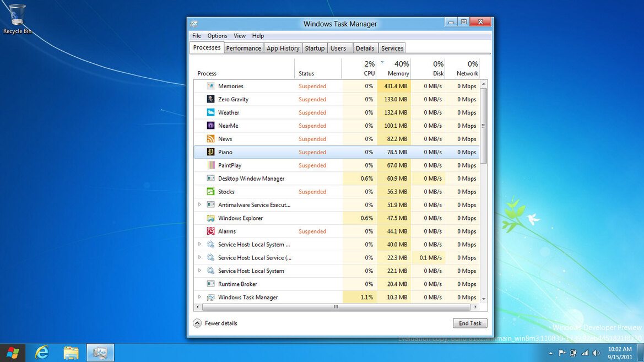This screenshot has height=362, width=644.
Task: Select the Windows Explorer process icon
Action: (x=210, y=218)
